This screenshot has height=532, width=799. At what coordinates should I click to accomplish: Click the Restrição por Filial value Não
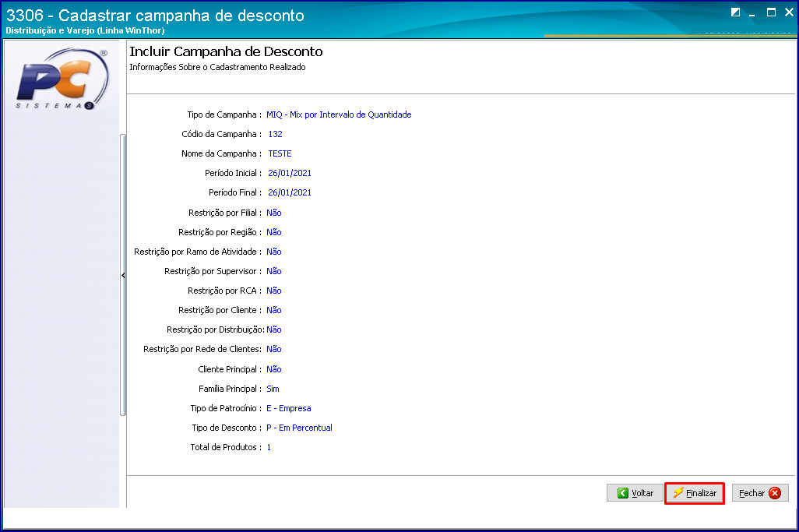coord(273,213)
